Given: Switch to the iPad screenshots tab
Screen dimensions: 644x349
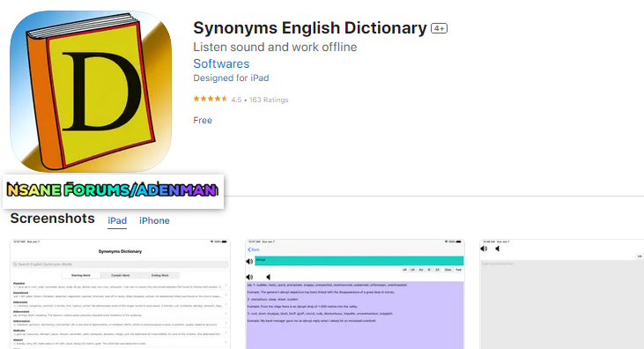Looking at the screenshot, I should pos(117,220).
